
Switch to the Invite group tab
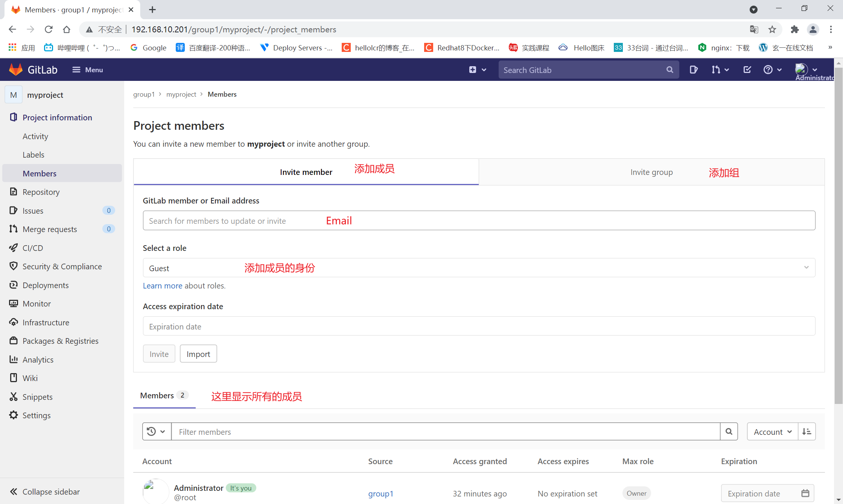coord(651,172)
